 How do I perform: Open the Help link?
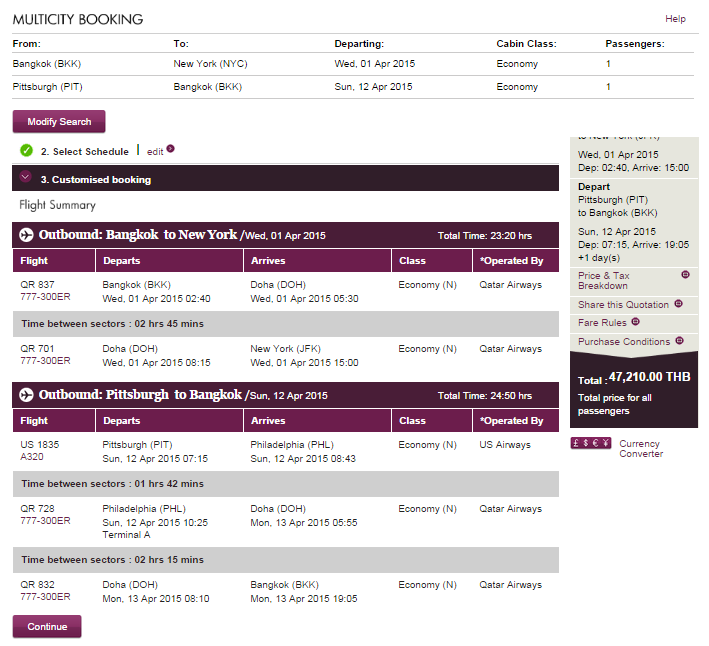(675, 19)
